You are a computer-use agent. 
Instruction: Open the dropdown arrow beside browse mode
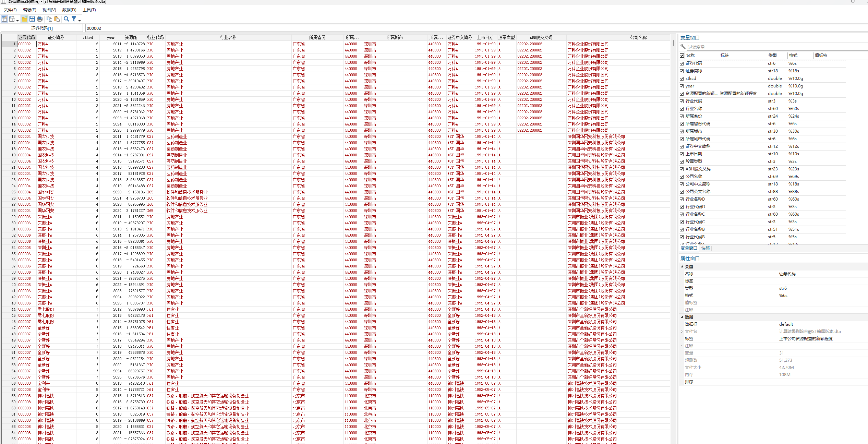17,21
